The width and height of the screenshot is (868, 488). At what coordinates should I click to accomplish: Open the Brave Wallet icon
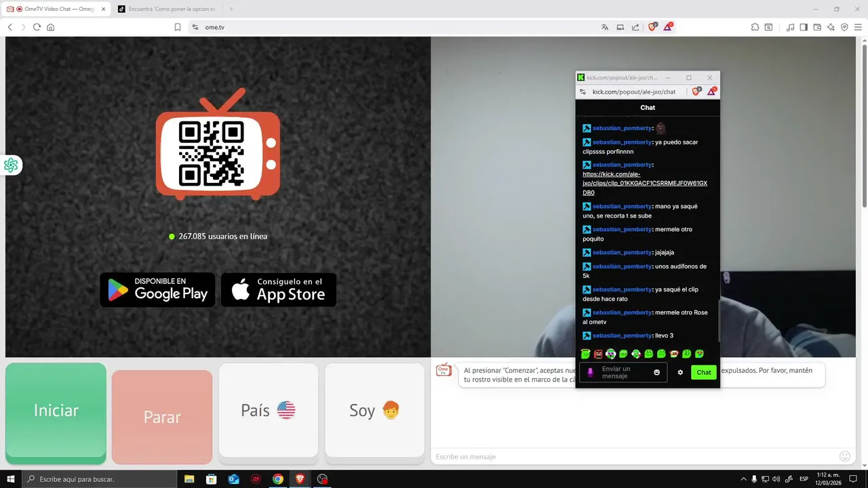[817, 27]
